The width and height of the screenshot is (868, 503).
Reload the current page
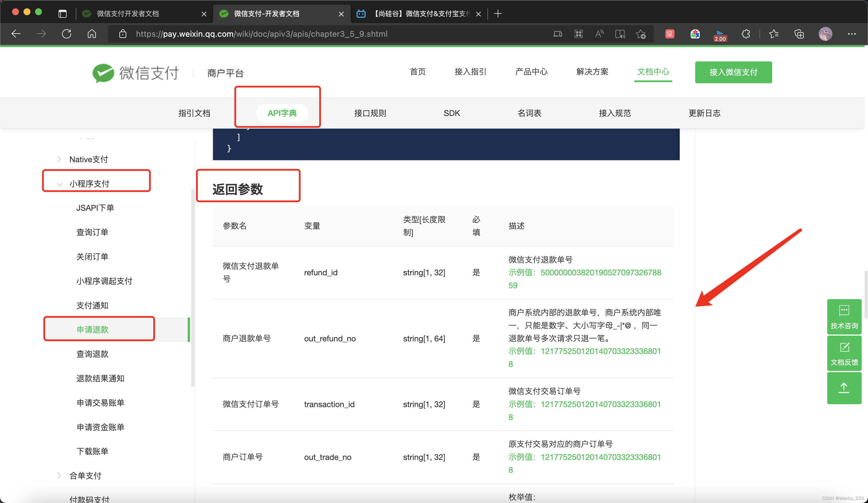[x=67, y=34]
